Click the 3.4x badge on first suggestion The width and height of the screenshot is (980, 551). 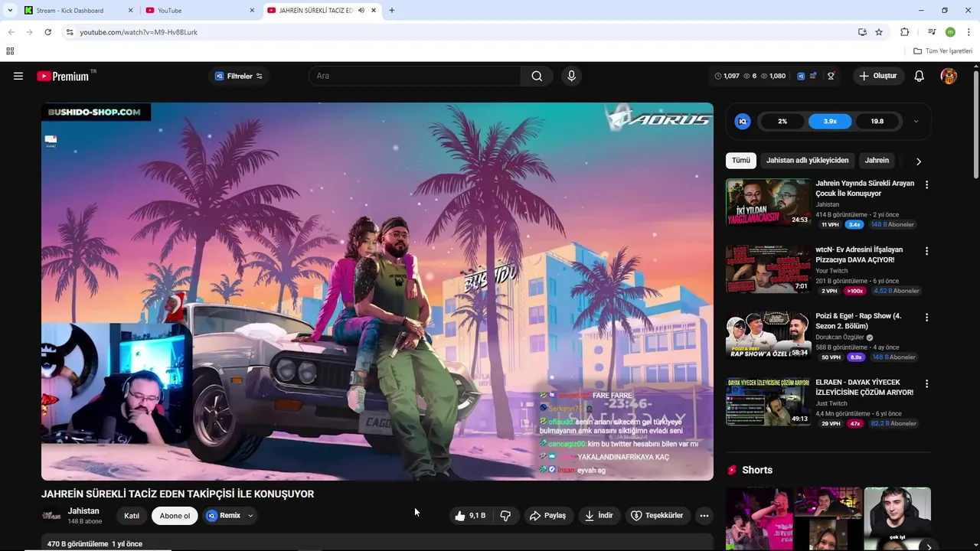(x=854, y=225)
